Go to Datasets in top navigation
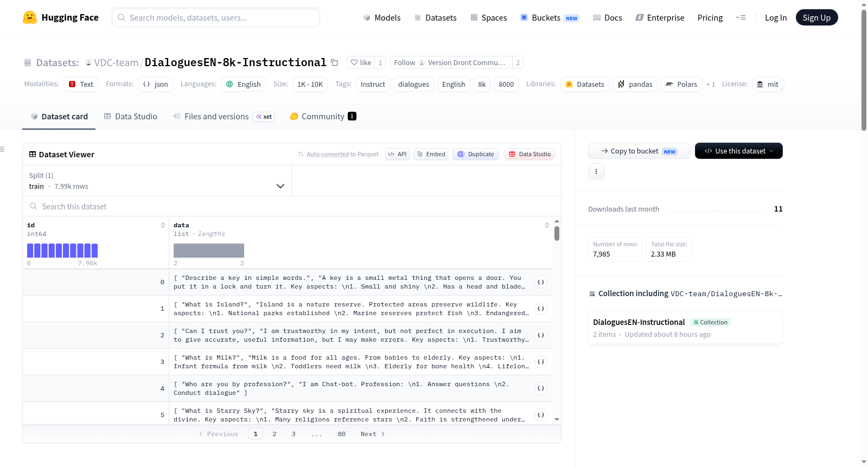This screenshot has height=467, width=868. click(436, 17)
